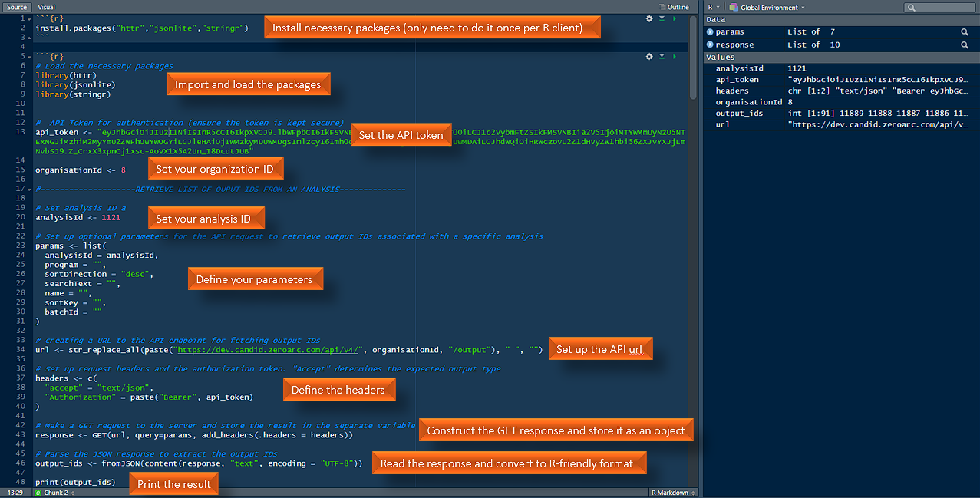Open the R Markdown file type dropdown
Viewport: 980px width, 498px height.
click(x=673, y=493)
